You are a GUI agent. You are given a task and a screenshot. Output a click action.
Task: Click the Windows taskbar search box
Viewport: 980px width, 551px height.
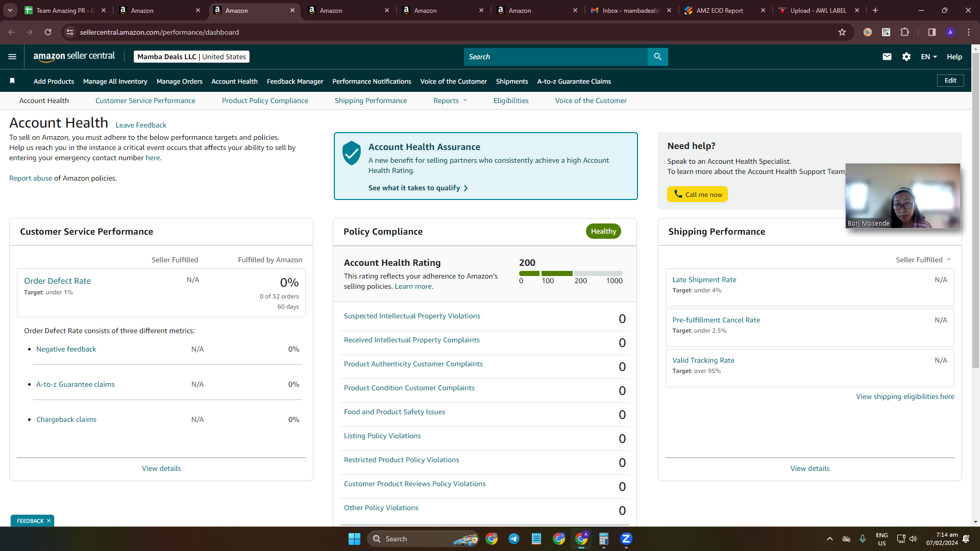[x=423, y=539]
